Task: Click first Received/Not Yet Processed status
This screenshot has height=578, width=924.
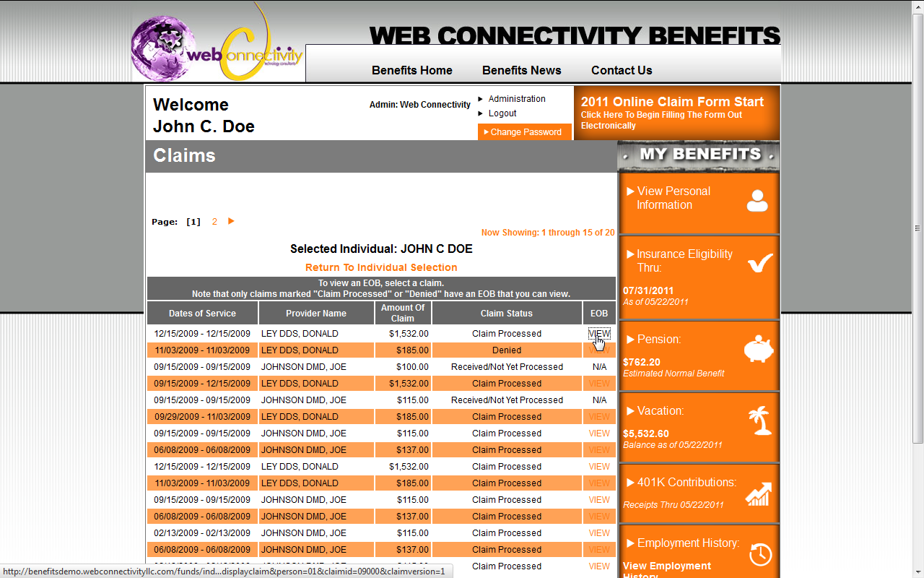Action: [507, 367]
